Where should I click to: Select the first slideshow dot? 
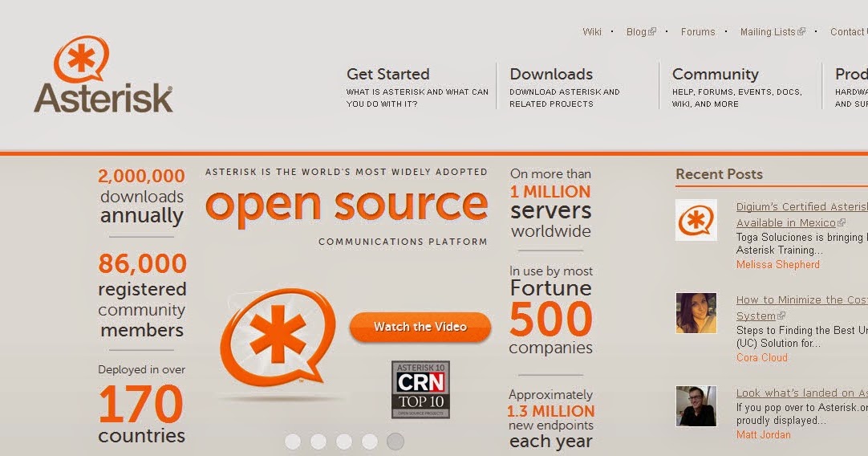[x=293, y=442]
